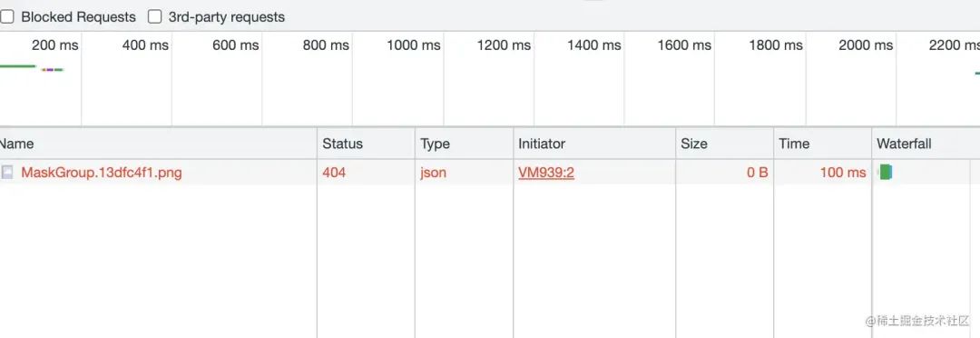980x338 pixels.
Task: Click the green request bar in timeline overview
Action: 18,66
